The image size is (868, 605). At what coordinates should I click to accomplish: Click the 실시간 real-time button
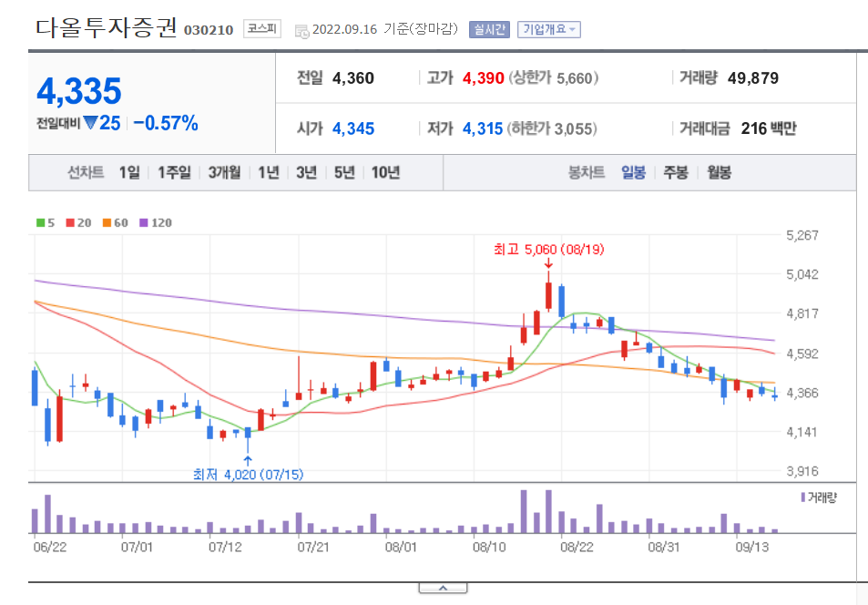489,29
